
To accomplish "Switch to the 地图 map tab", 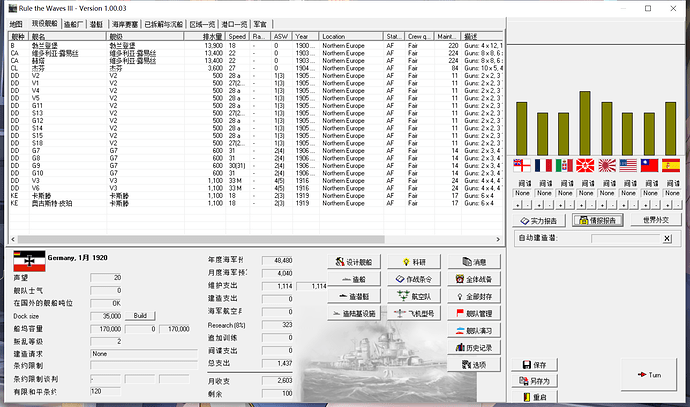I will tap(16, 24).
